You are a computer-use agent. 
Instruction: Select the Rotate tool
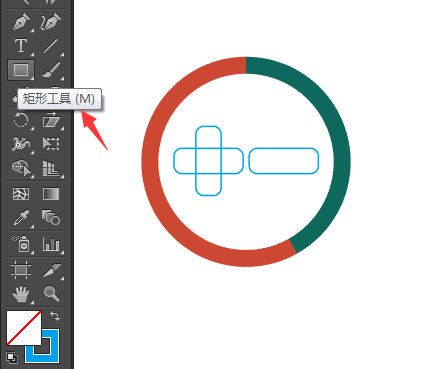pyautogui.click(x=21, y=120)
